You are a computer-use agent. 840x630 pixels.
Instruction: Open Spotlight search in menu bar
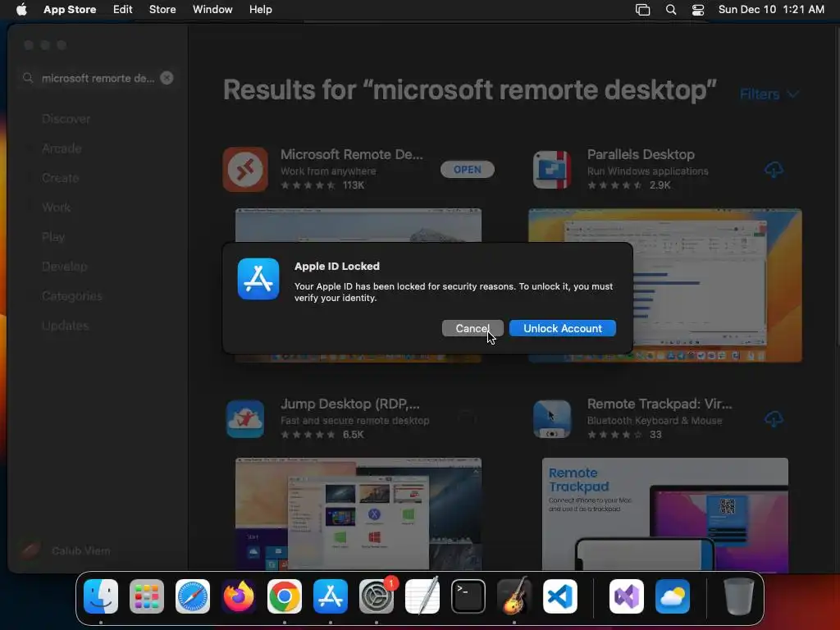coord(671,10)
